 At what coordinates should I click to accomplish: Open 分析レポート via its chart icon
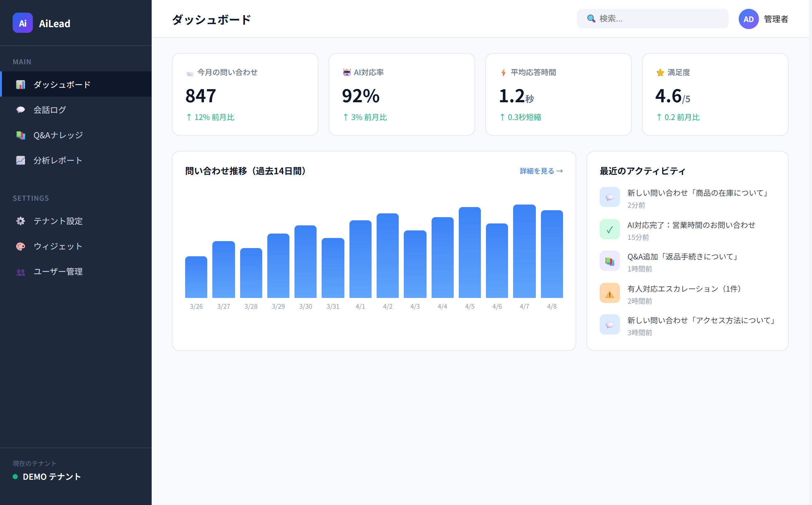[x=21, y=160]
